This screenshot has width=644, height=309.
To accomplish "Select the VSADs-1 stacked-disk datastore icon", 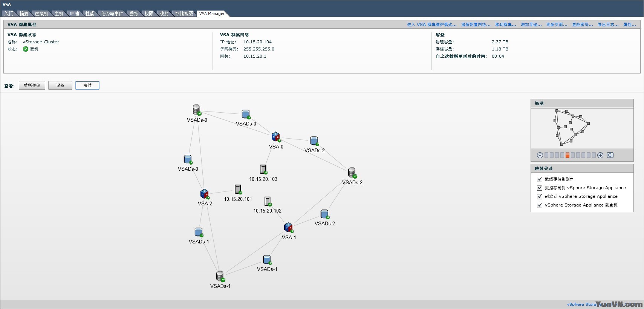I will pyautogui.click(x=220, y=276).
